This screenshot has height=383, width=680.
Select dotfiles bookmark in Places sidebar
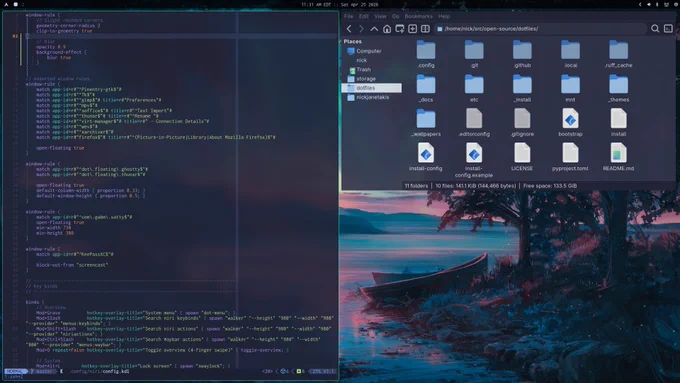[372, 88]
